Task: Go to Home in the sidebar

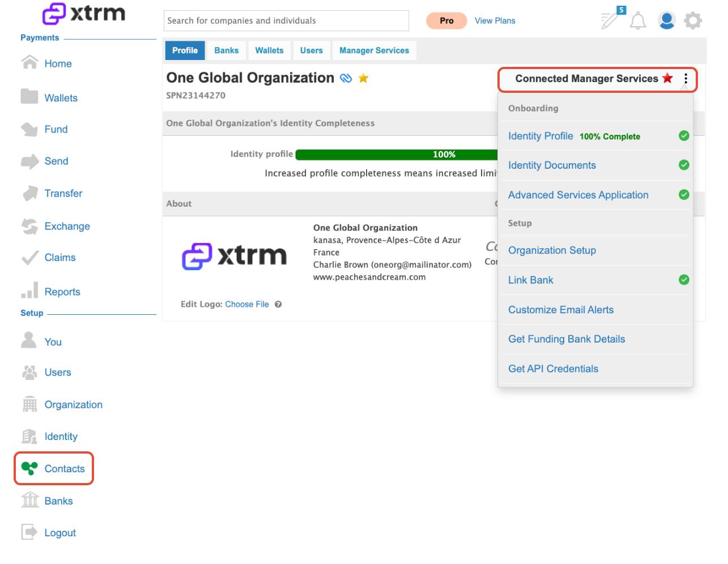Action: click(58, 63)
